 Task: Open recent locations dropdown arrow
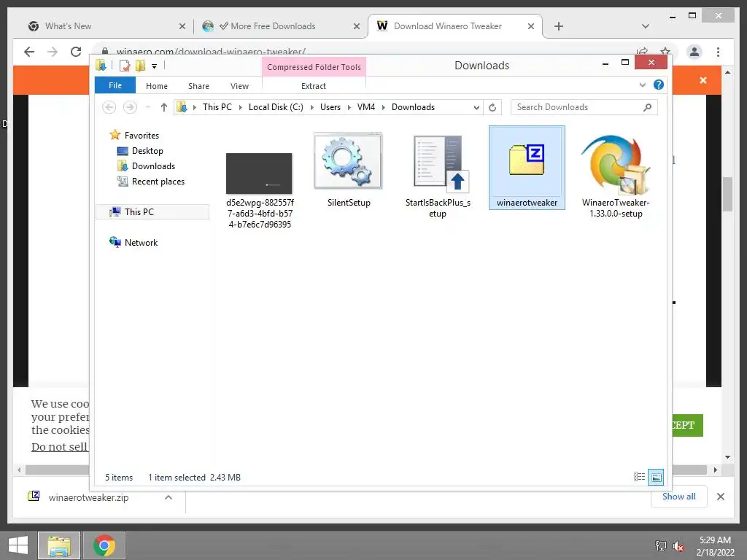pyautogui.click(x=148, y=107)
